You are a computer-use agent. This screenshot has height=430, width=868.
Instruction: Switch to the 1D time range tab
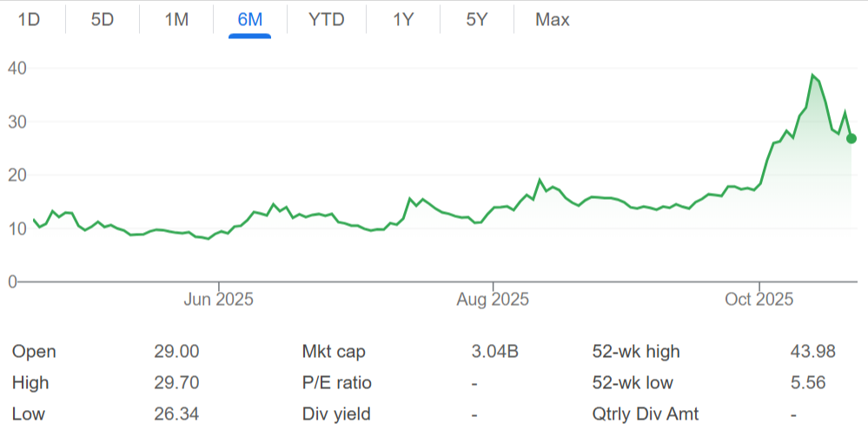coord(30,19)
